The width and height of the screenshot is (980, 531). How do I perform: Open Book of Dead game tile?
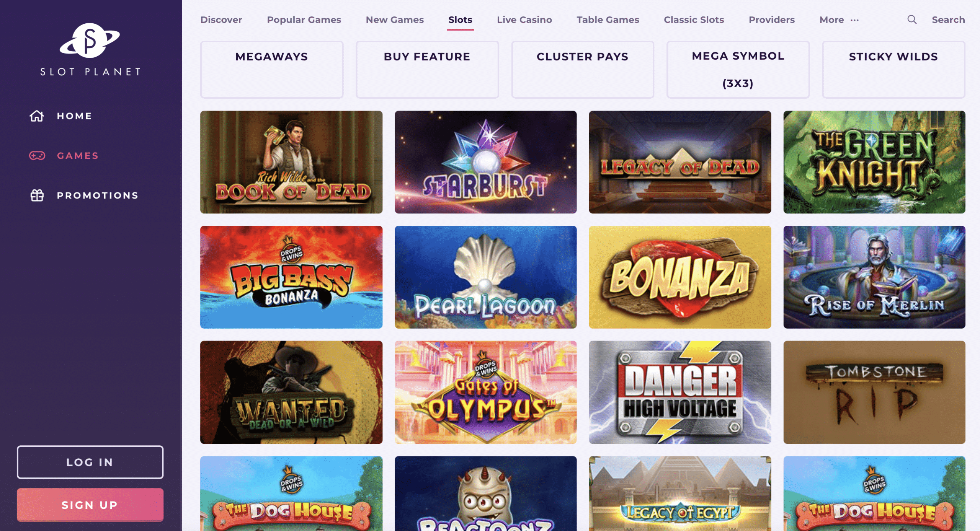pyautogui.click(x=291, y=162)
